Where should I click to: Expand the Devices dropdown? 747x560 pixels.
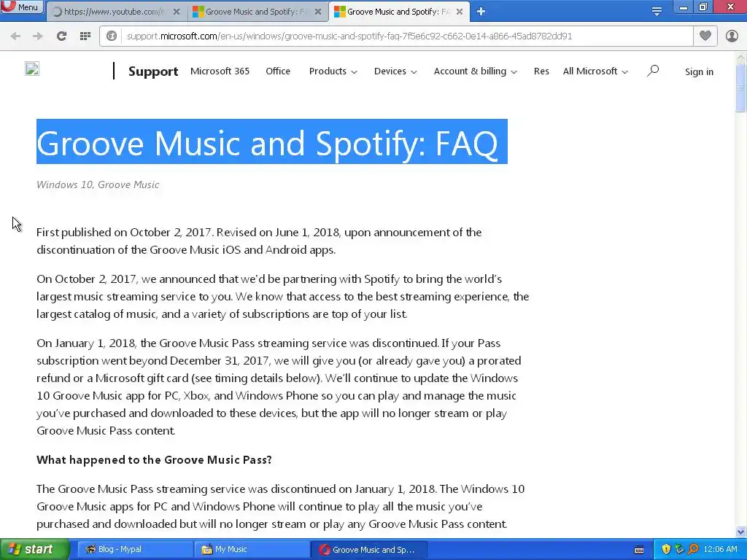point(395,71)
